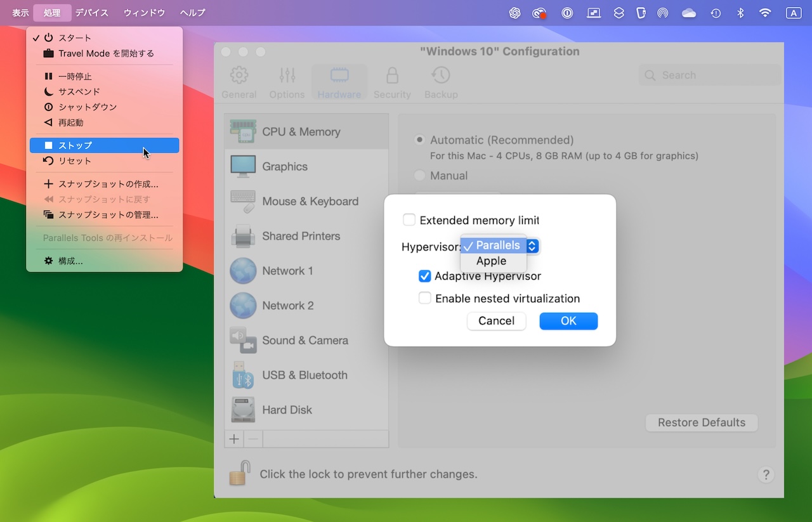Image resolution: width=812 pixels, height=522 pixels.
Task: Open the ヘルプ menu
Action: coord(192,13)
